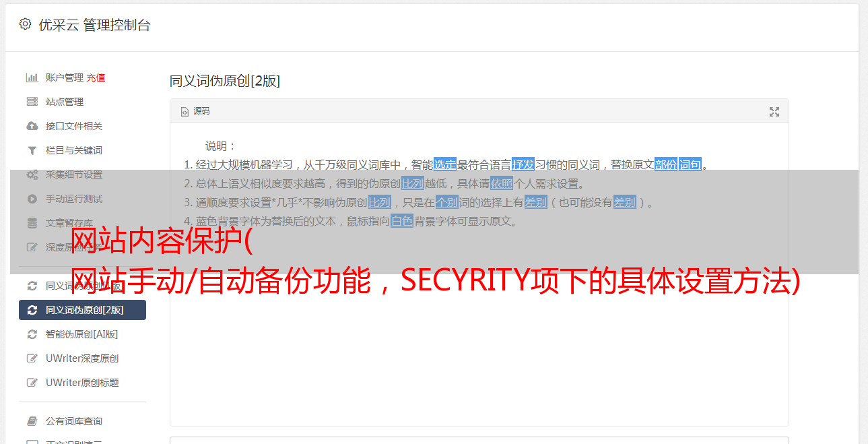Toggle 源码 source view in editor
This screenshot has width=868, height=444.
pyautogui.click(x=195, y=111)
